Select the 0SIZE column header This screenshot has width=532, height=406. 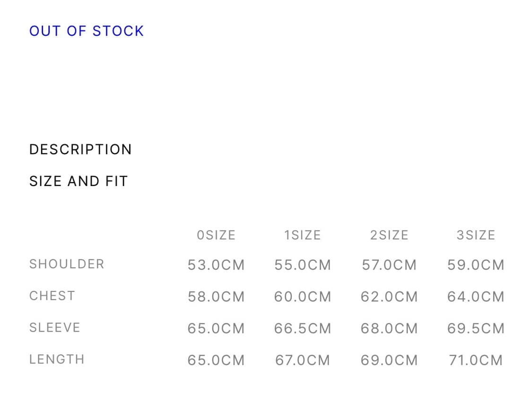point(216,235)
